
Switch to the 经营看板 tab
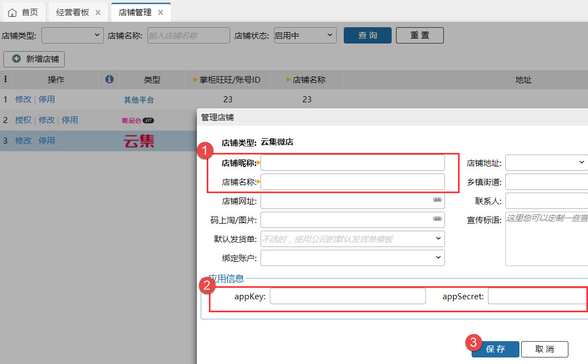click(72, 13)
